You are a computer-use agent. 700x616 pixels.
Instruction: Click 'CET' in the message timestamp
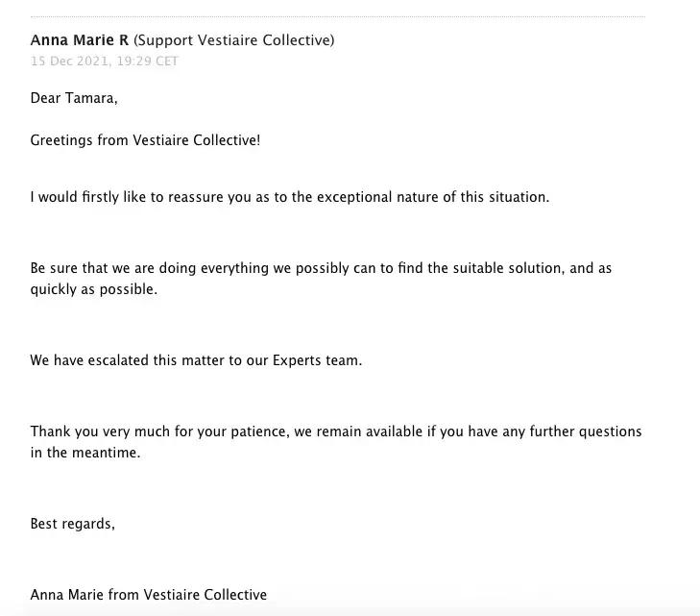coord(166,61)
